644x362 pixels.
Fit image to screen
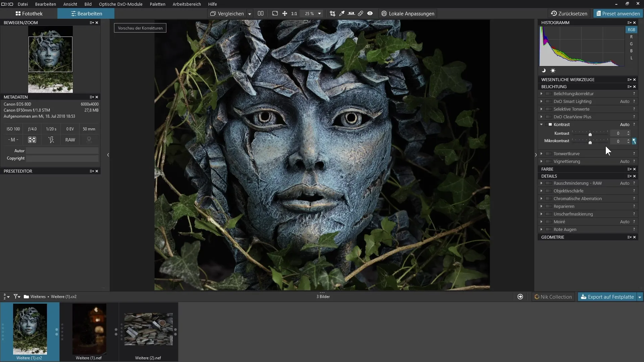(x=275, y=13)
